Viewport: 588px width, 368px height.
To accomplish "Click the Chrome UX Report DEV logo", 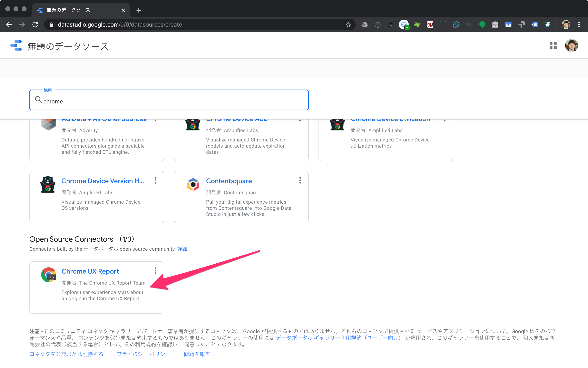I will (49, 275).
